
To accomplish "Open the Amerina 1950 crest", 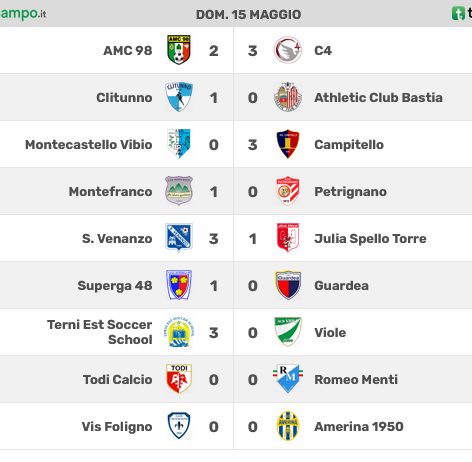I will coord(288,426).
